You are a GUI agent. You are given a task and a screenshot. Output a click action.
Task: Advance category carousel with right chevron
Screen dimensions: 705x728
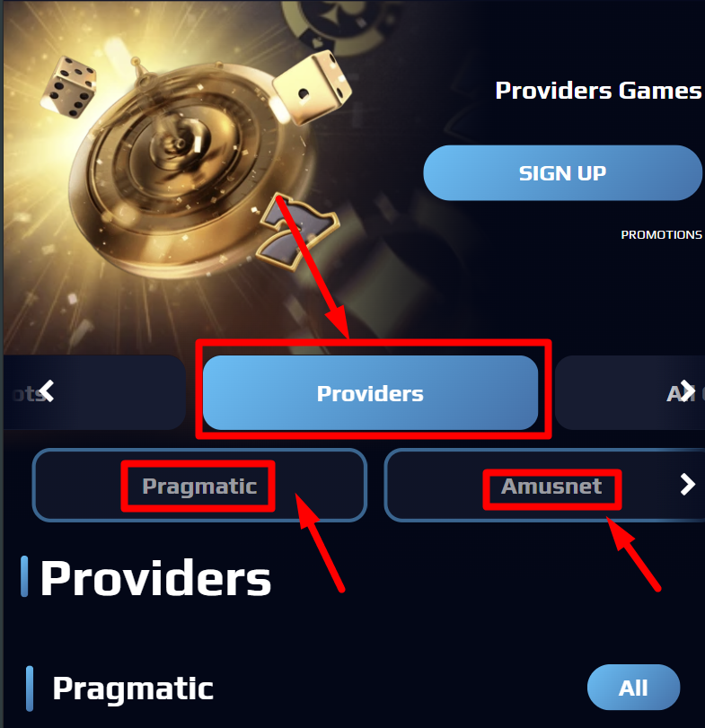[687, 390]
